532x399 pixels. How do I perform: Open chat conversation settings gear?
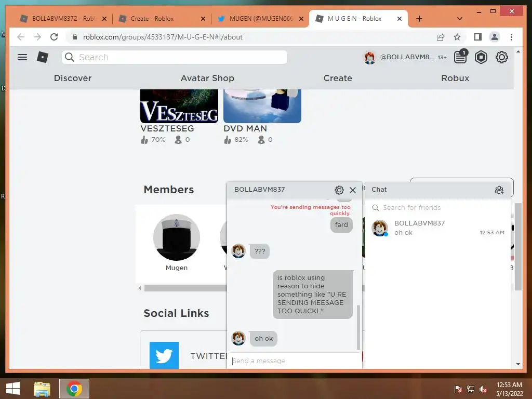click(x=339, y=190)
